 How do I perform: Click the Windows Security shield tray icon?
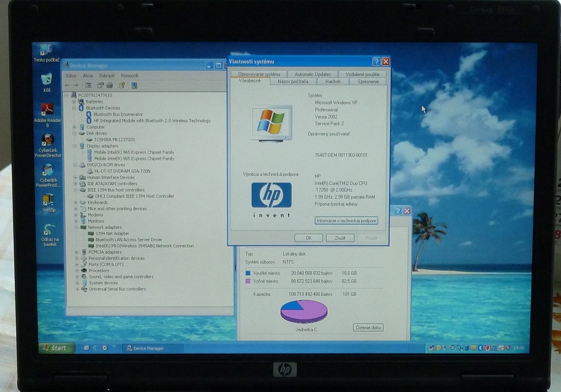tap(438, 348)
